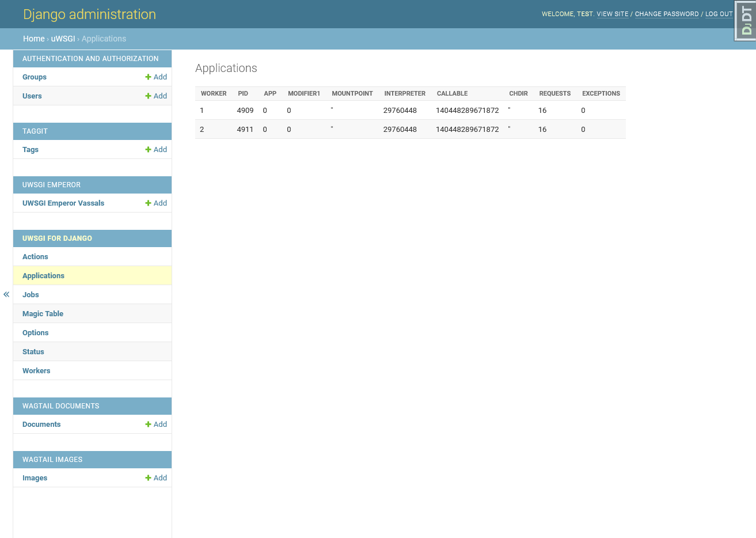Open the Images model list

[35, 478]
